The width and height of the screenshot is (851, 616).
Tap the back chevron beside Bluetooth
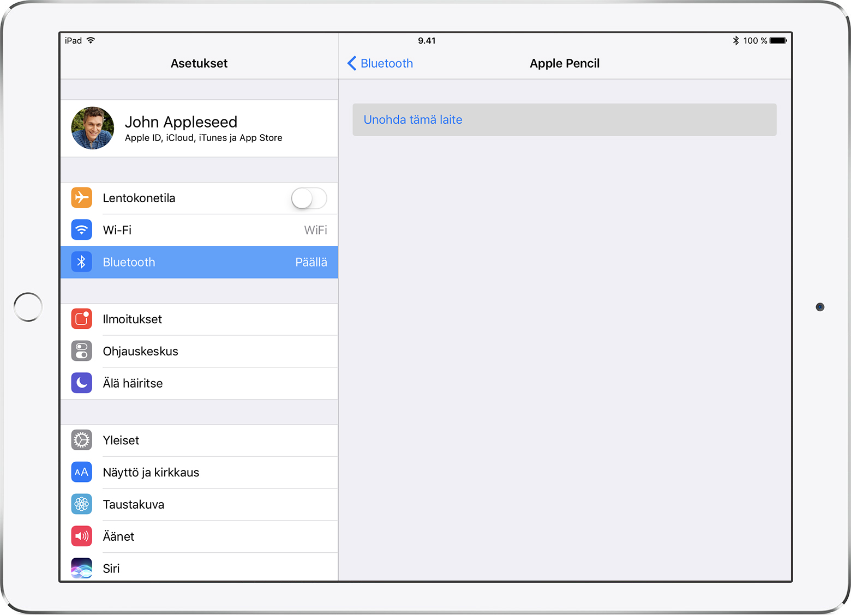coord(352,63)
